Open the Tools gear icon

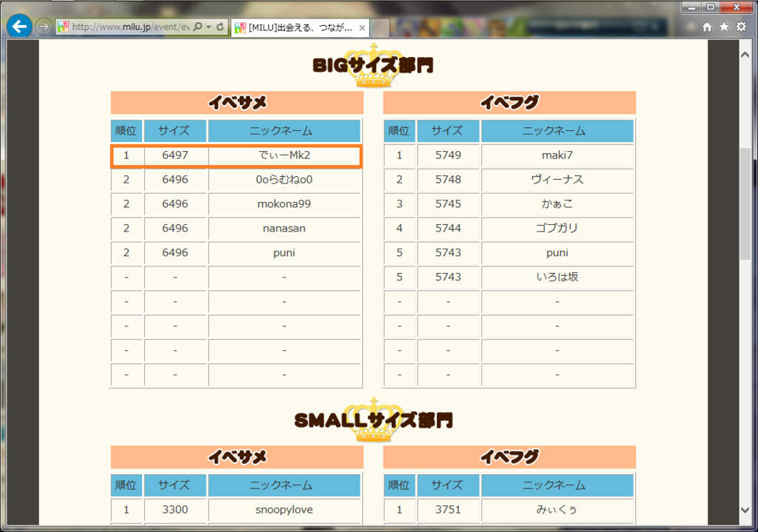coord(741,27)
